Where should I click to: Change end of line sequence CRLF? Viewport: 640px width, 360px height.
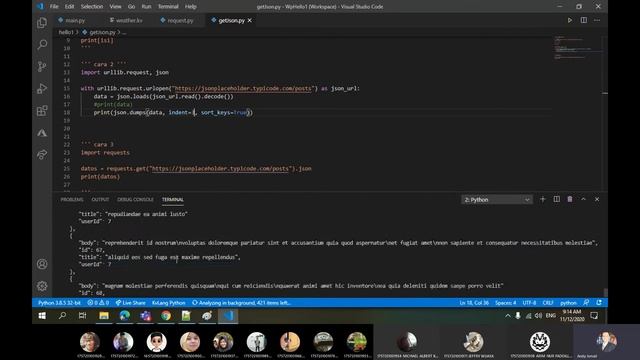(x=548, y=303)
